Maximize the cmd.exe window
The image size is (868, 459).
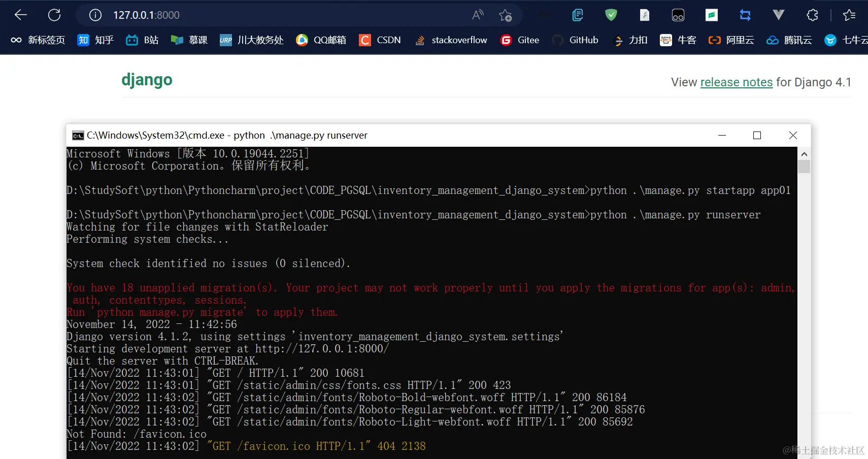coord(757,136)
